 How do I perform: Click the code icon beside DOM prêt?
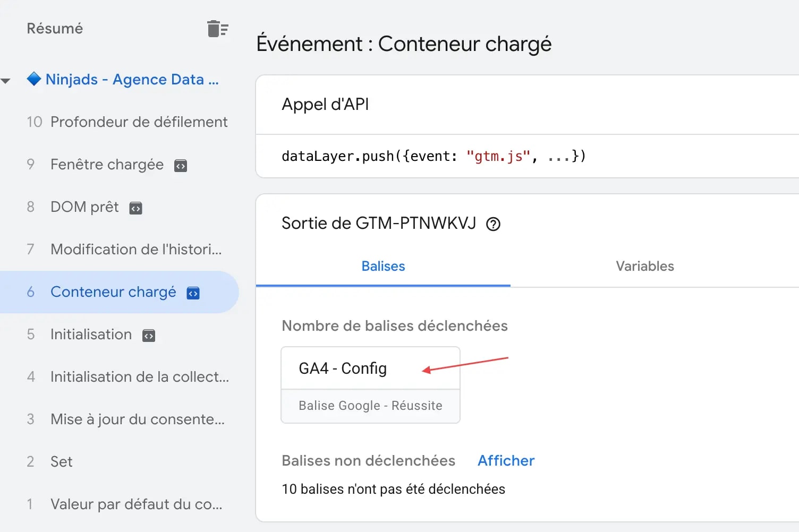click(135, 208)
